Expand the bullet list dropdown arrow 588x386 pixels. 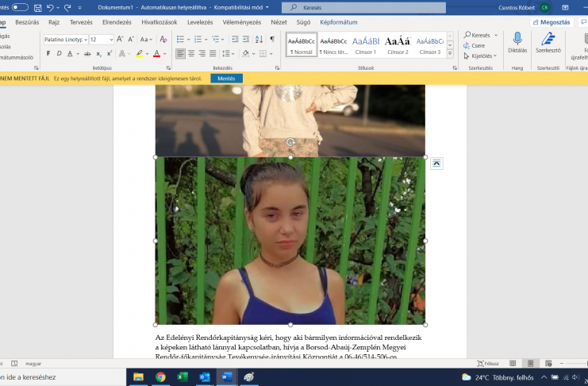(x=188, y=40)
